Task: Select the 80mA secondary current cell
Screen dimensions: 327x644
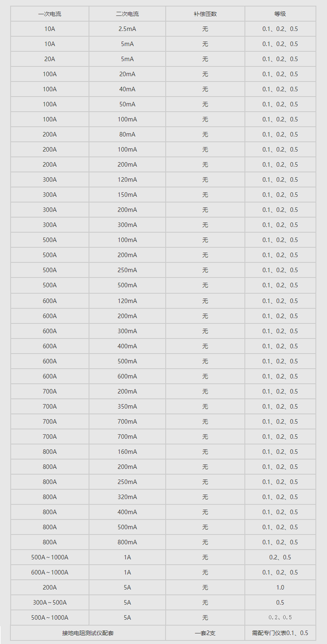Action: point(127,134)
